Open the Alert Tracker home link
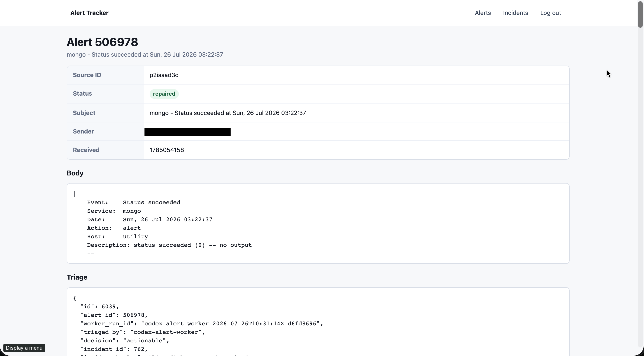 89,13
